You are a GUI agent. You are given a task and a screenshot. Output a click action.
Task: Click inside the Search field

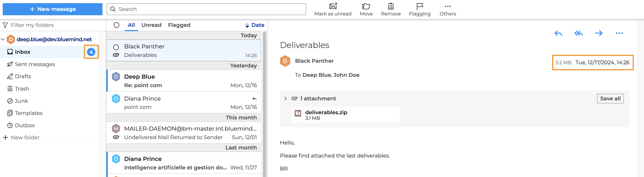click(206, 9)
